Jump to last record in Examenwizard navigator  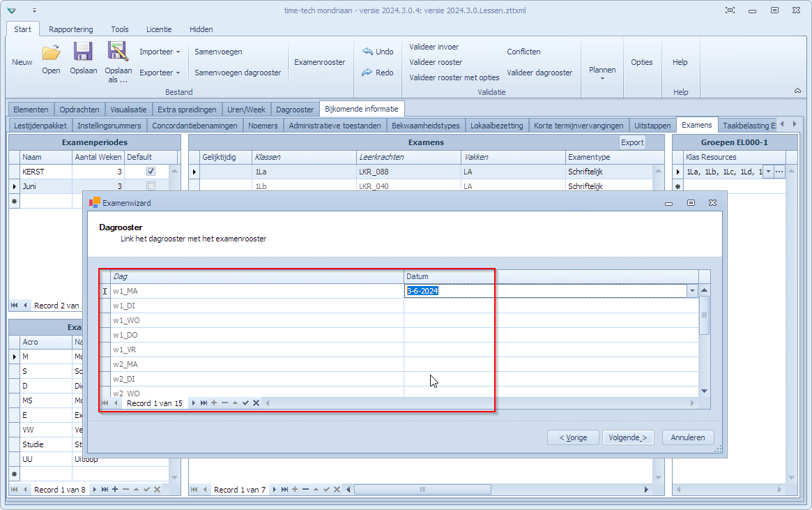[204, 403]
